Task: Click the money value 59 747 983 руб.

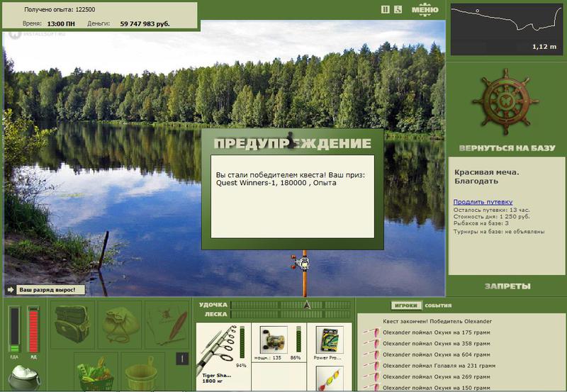Action: [145, 24]
